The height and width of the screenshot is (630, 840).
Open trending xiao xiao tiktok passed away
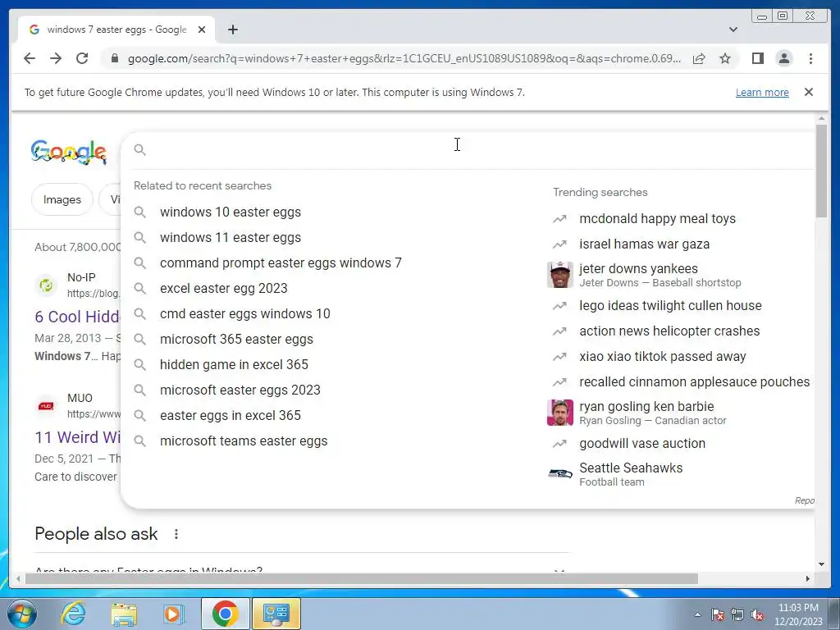pos(663,357)
